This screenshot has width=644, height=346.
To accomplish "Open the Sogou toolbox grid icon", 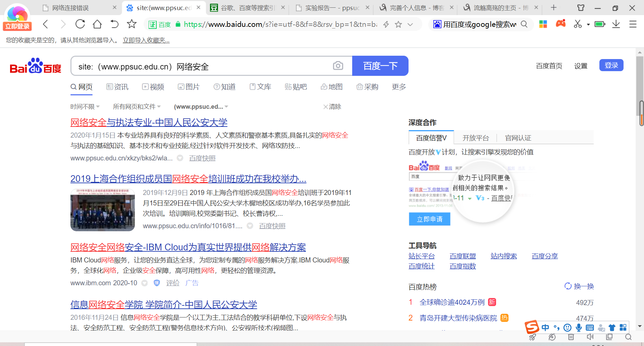I will (623, 328).
